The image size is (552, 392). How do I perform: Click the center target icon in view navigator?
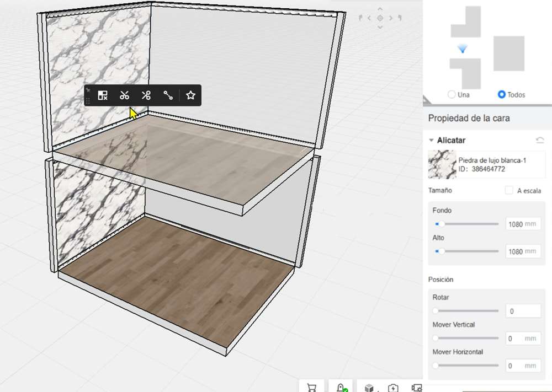380,18
